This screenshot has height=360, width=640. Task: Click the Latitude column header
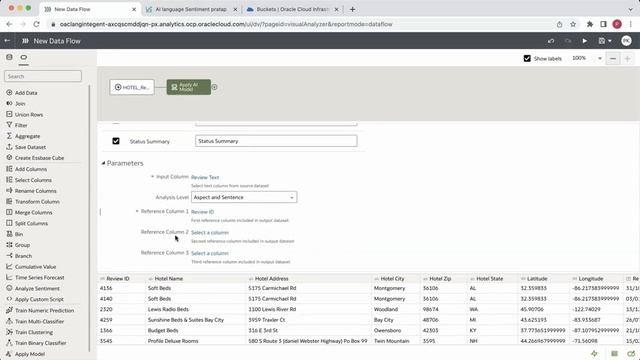537,278
